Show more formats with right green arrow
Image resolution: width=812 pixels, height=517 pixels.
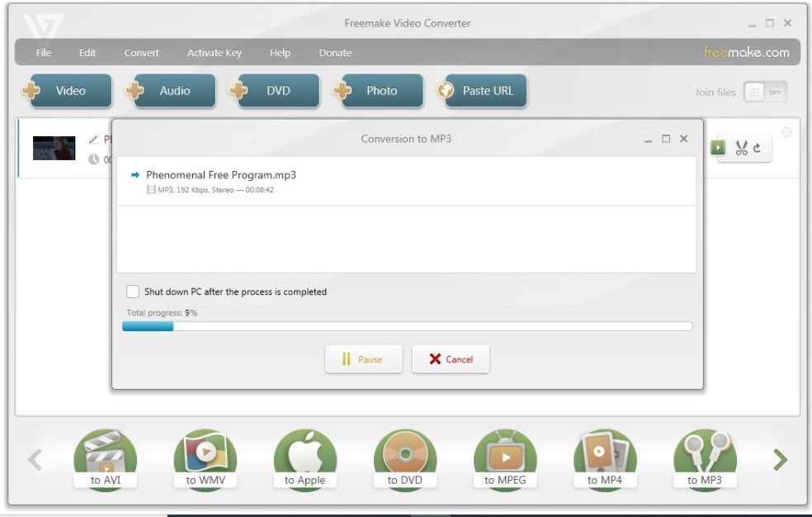(x=781, y=459)
